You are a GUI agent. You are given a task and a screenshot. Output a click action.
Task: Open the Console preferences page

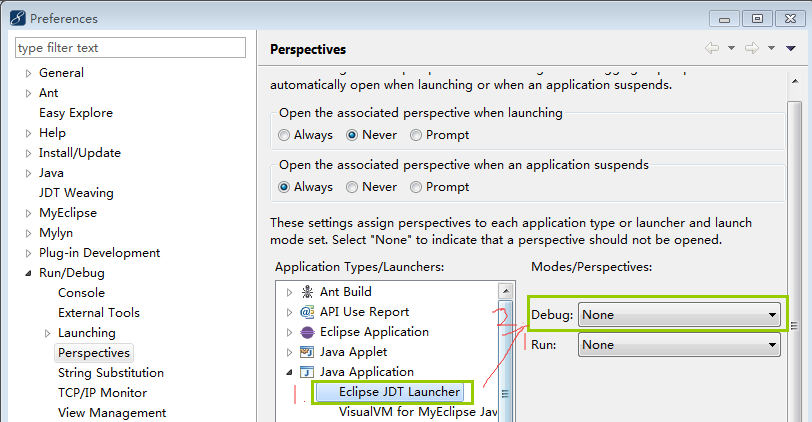[81, 293]
